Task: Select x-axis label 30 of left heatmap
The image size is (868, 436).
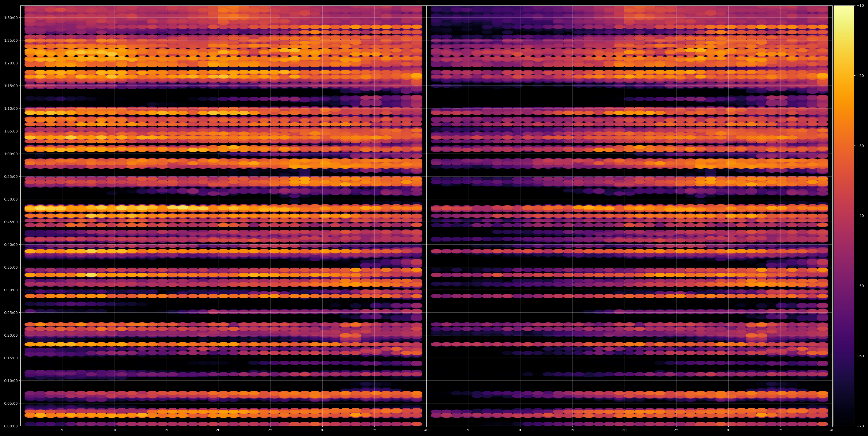Action: 322,430
